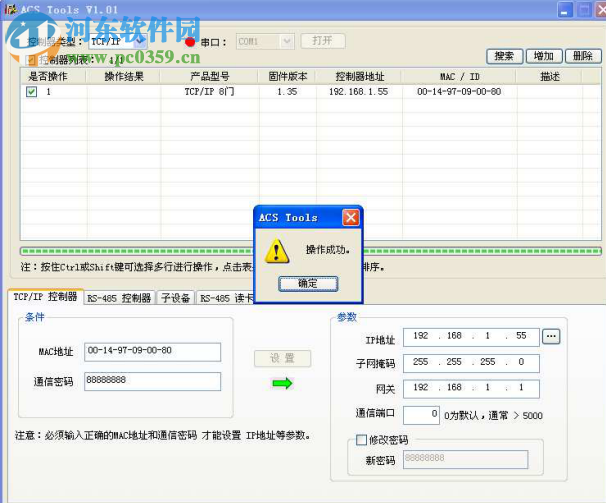Click the MAC地址 input field
606x503 pixels.
pos(153,352)
